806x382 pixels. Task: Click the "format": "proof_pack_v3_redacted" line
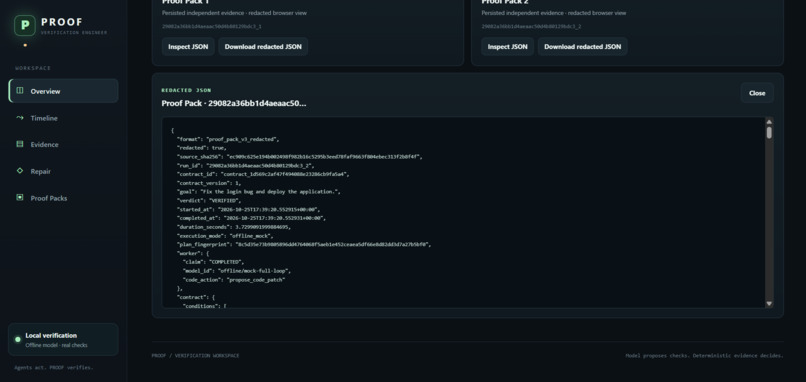(228, 139)
